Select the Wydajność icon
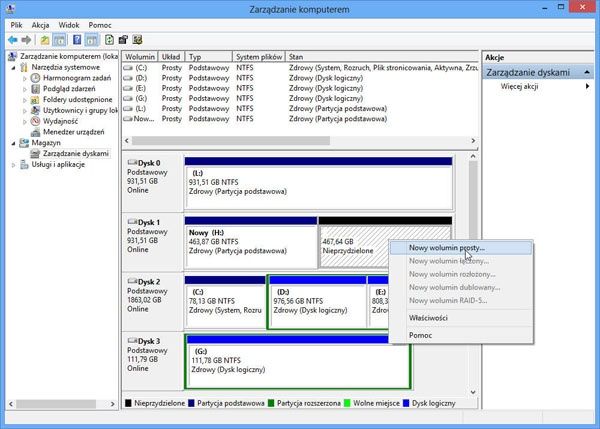Viewport: 600px width, 429px height. [x=35, y=121]
